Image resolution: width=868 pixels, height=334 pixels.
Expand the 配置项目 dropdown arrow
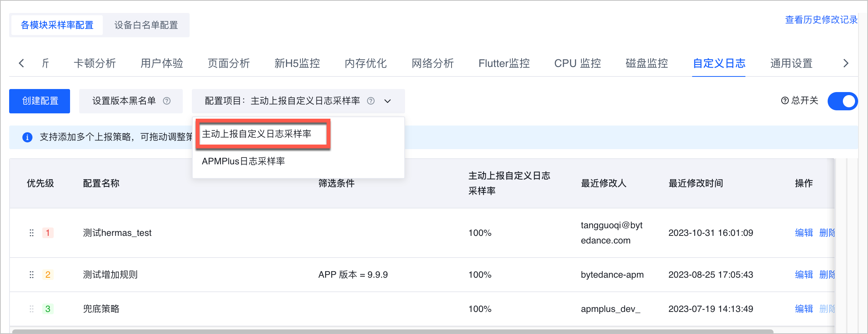point(388,101)
